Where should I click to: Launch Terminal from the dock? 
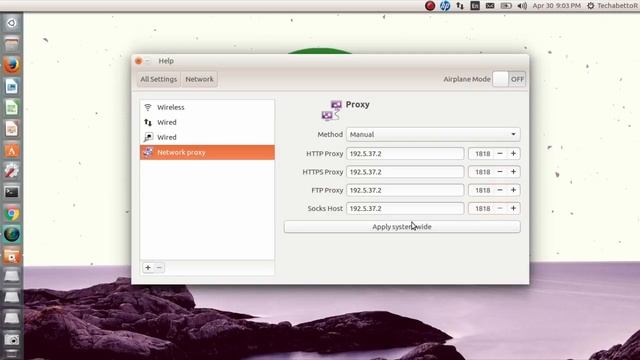click(x=11, y=192)
